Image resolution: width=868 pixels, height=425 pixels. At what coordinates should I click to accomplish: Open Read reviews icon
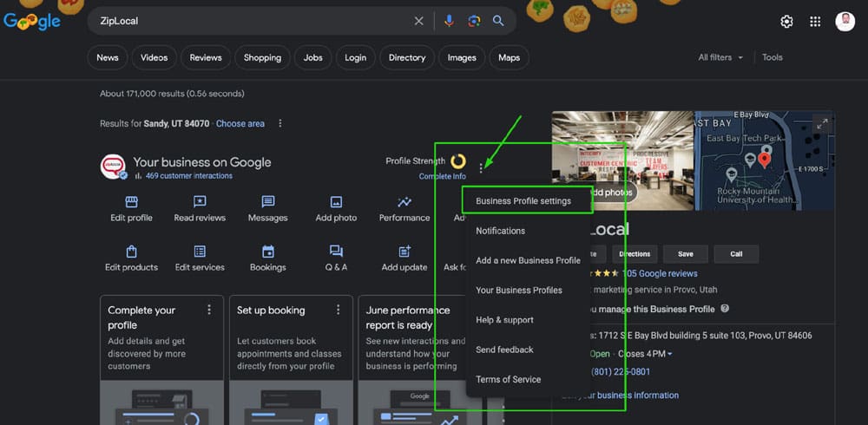[x=200, y=202]
